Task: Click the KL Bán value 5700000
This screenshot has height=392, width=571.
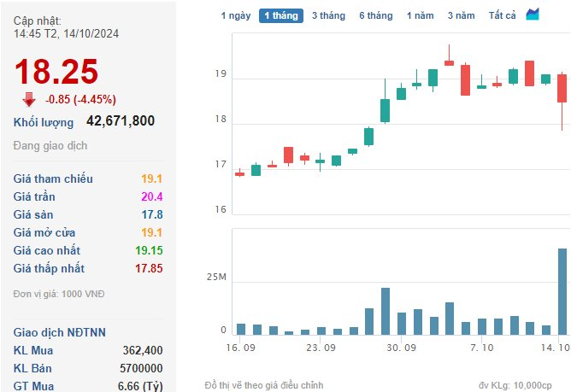Action: pos(141,368)
